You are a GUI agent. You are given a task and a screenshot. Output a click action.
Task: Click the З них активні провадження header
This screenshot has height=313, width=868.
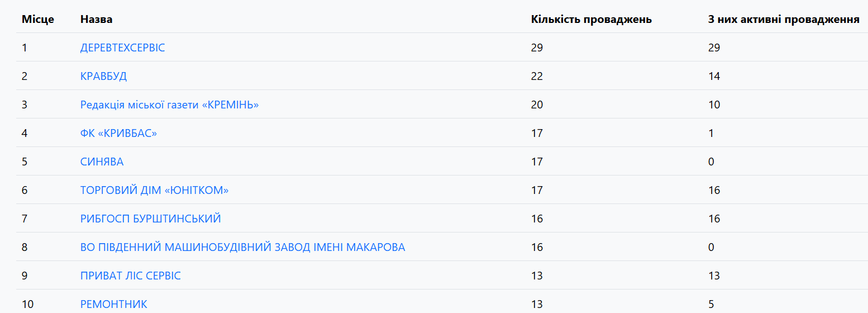pyautogui.click(x=783, y=20)
